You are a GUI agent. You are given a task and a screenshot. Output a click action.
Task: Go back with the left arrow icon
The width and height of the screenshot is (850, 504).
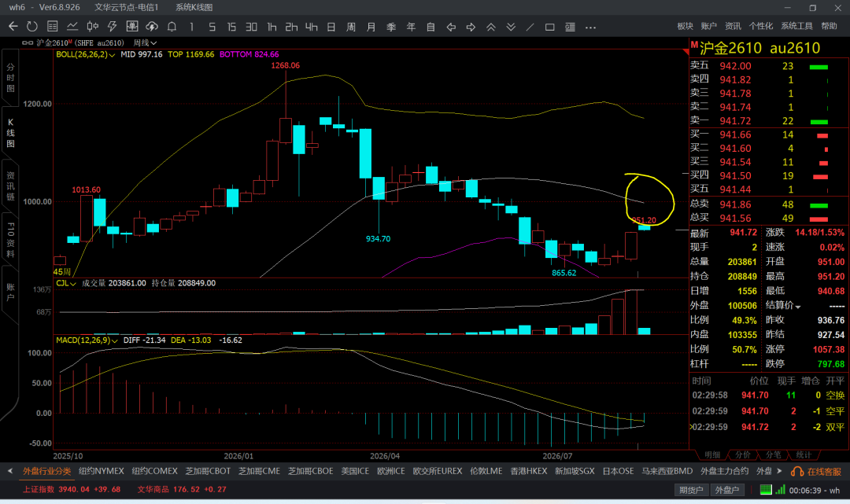tap(13, 27)
